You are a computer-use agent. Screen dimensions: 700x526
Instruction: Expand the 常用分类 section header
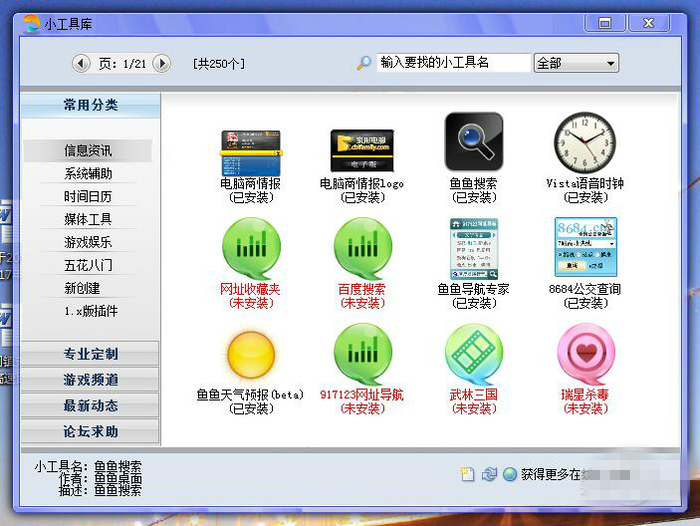click(x=90, y=105)
